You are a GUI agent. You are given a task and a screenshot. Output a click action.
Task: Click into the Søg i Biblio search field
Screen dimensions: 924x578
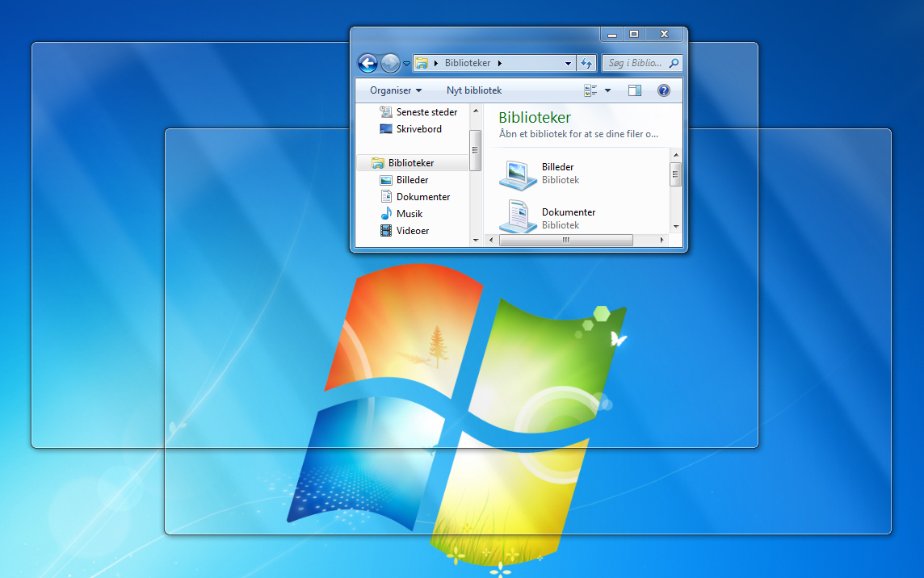pyautogui.click(x=635, y=63)
